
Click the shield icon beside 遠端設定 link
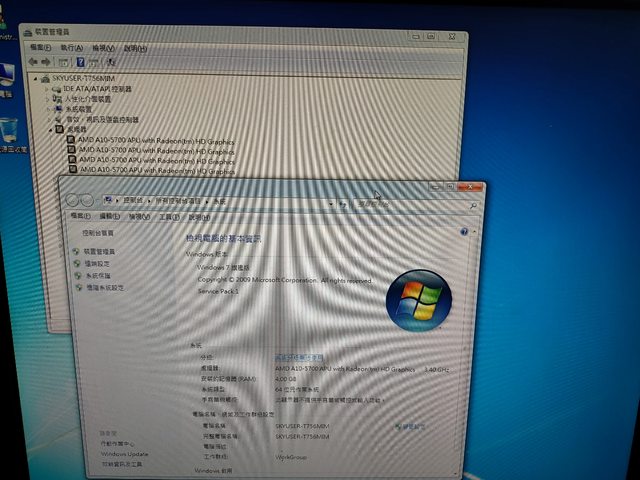point(77,264)
